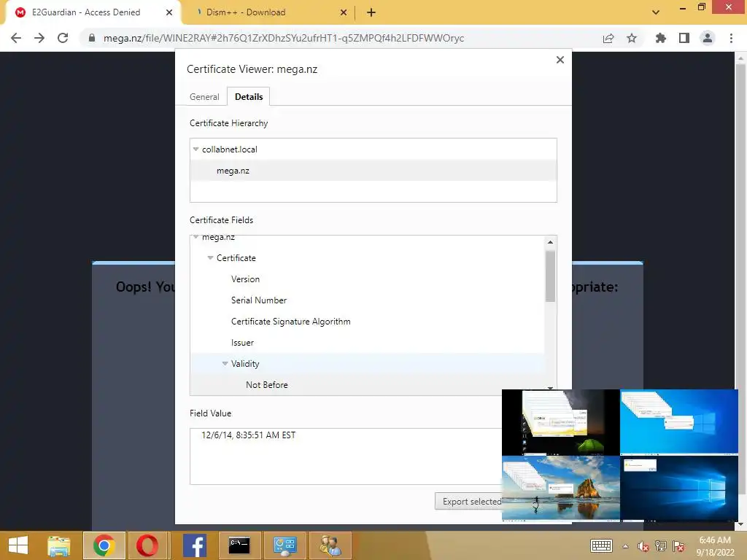The height and width of the screenshot is (560, 747).
Task: Click the muted volume tray icon
Action: (x=643, y=546)
